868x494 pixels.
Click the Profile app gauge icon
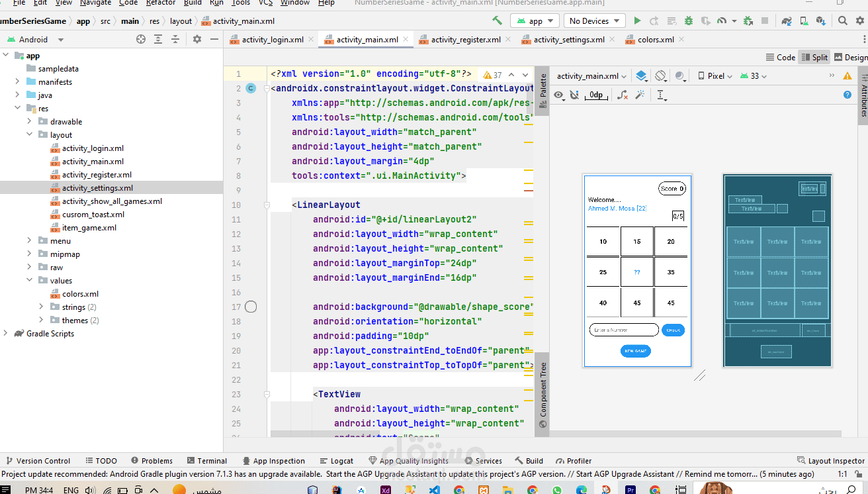722,21
